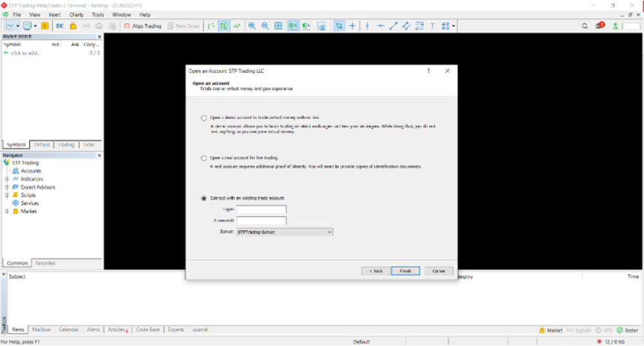Viewport: 644px width, 346px height.
Task: Open the new chart toolbar icon
Action: coord(10,26)
